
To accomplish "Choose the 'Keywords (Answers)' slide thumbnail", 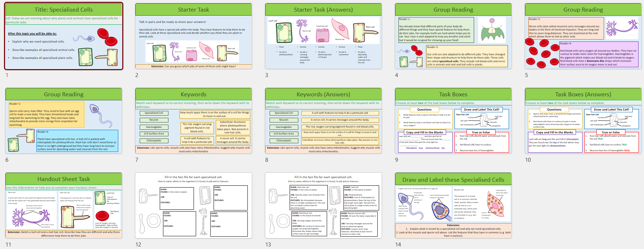I will pyautogui.click(x=323, y=121).
